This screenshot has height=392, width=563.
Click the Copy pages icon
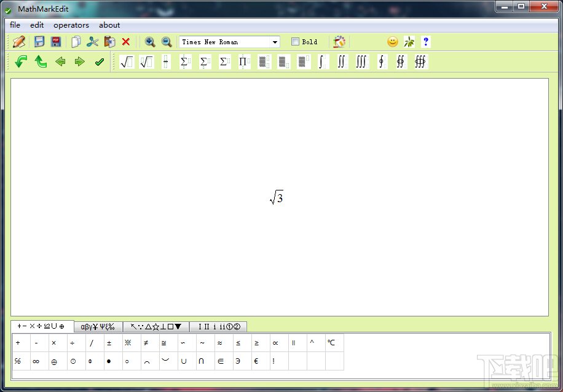pos(76,42)
